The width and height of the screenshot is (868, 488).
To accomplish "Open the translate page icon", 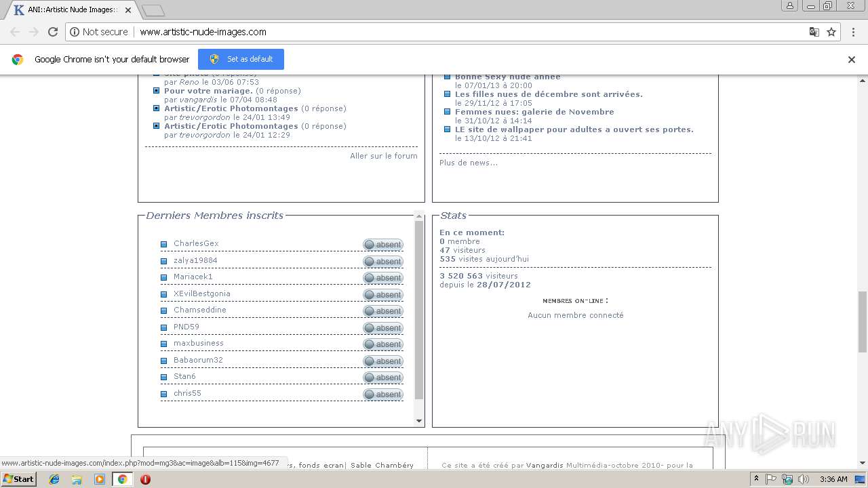I will click(814, 32).
